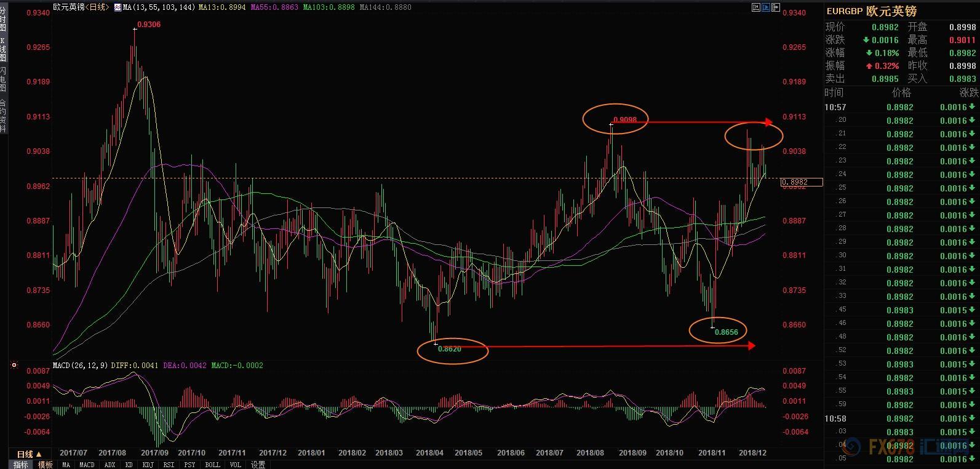This screenshot has width=980, height=469.
Task: Switch to the K线图 side tab
Action: pyautogui.click(x=3, y=49)
